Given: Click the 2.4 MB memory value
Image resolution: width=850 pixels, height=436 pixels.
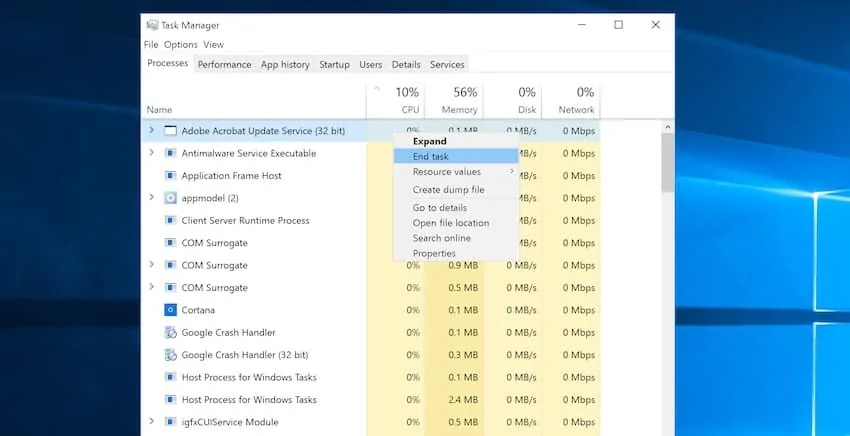Looking at the screenshot, I should pos(463,400).
